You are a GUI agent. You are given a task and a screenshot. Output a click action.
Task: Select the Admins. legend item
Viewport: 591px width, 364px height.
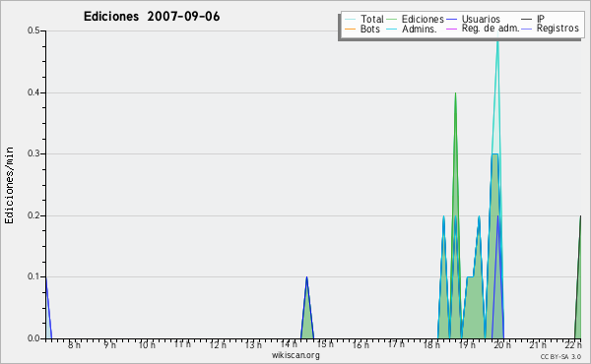(412, 29)
